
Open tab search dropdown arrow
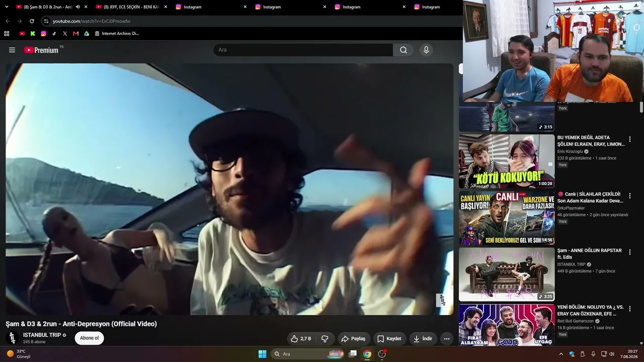click(x=7, y=7)
